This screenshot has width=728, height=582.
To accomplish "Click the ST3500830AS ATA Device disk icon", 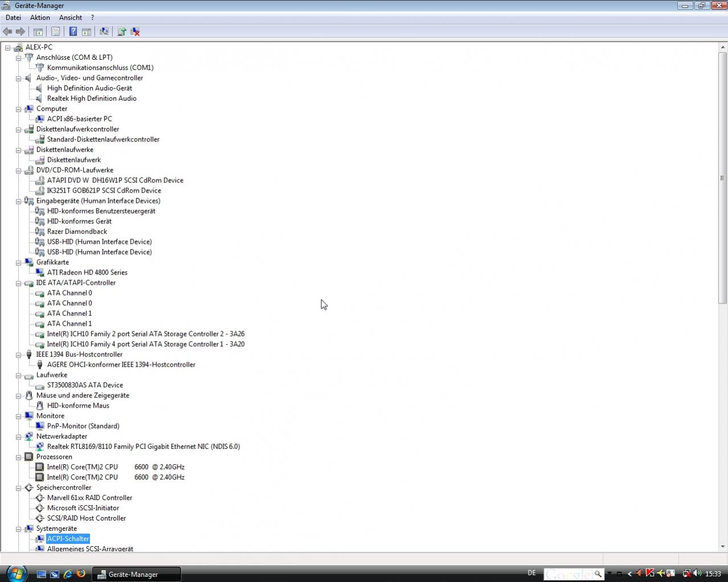I will pyautogui.click(x=40, y=386).
